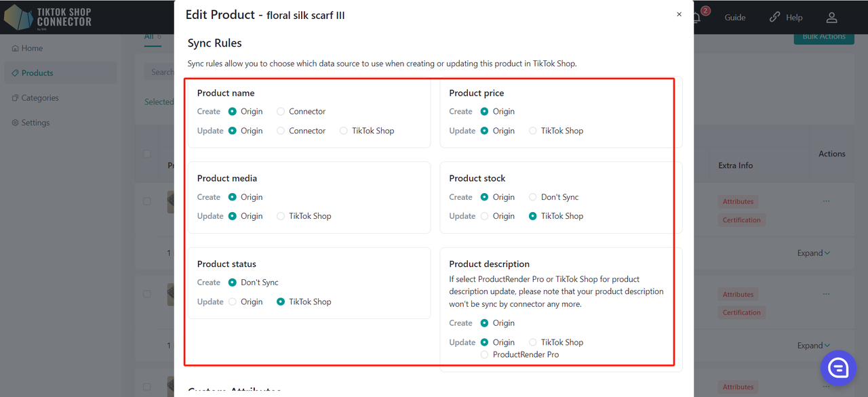Set Product name Update to Connector
868x397 pixels.
281,131
